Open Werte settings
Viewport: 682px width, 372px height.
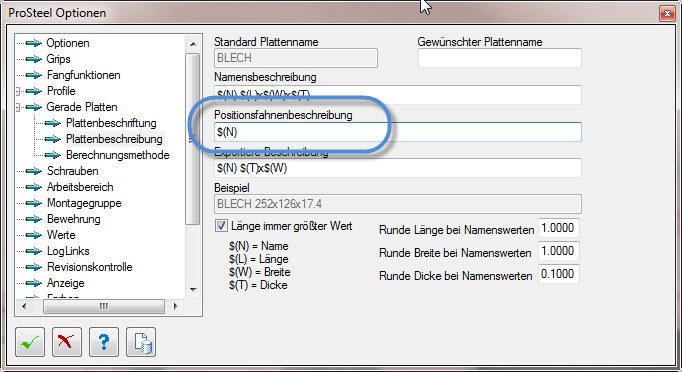[61, 235]
